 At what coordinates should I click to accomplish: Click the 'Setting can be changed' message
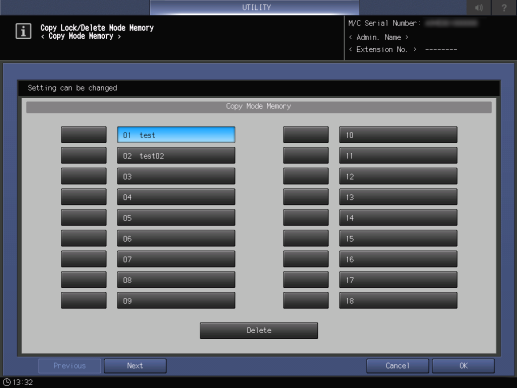coord(72,88)
